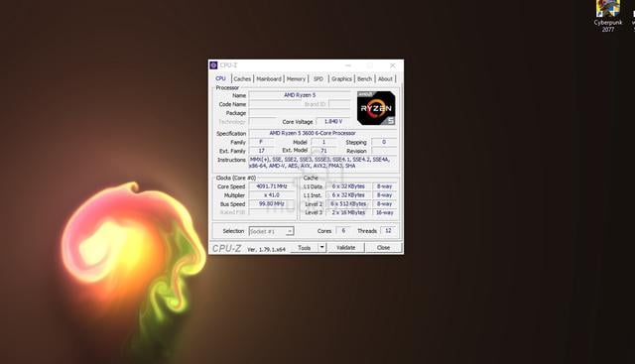The image size is (635, 364).
Task: Close the CPU-Z window with X
Action: coord(393,65)
